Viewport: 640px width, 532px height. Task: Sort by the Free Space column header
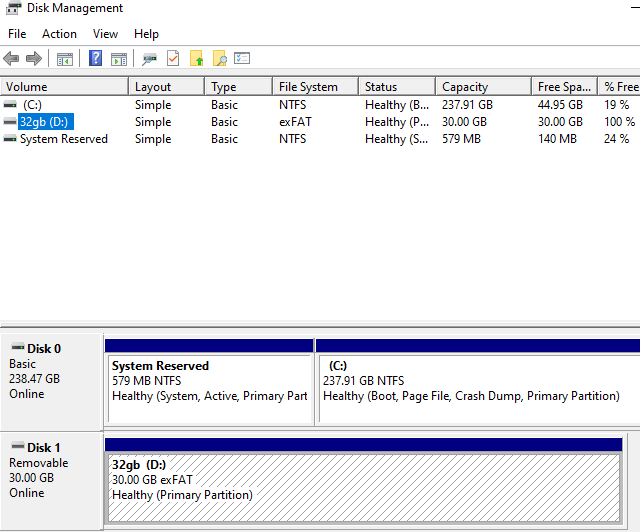point(564,87)
